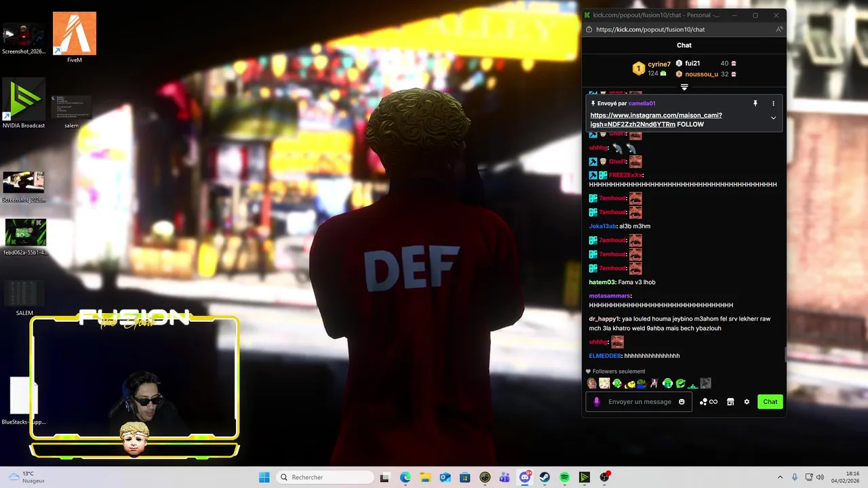
Task: Insert the yellow duck emote
Action: tap(630, 385)
